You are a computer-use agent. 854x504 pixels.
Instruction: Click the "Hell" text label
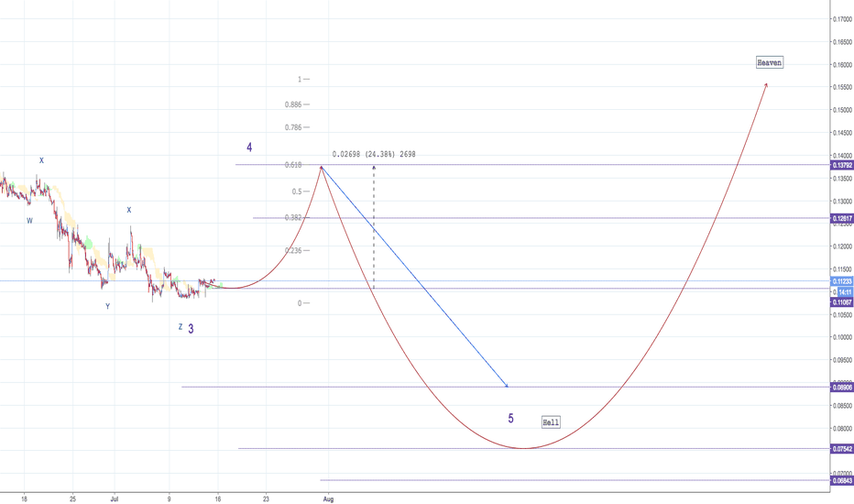pos(551,422)
